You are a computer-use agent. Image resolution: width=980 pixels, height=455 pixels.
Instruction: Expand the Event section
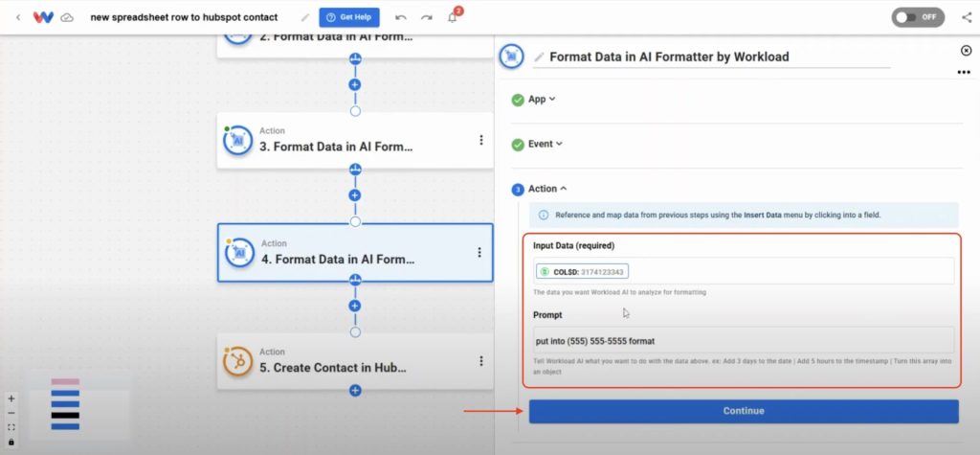(x=545, y=144)
